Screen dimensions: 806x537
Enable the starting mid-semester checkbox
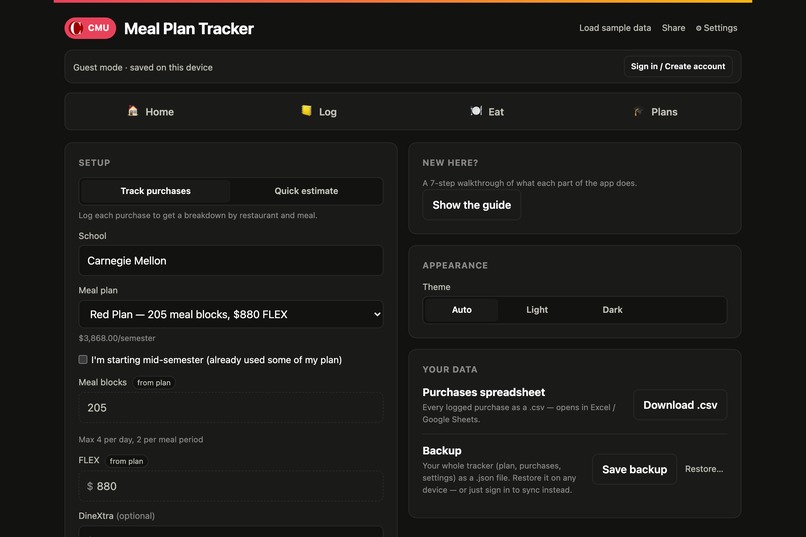(83, 360)
